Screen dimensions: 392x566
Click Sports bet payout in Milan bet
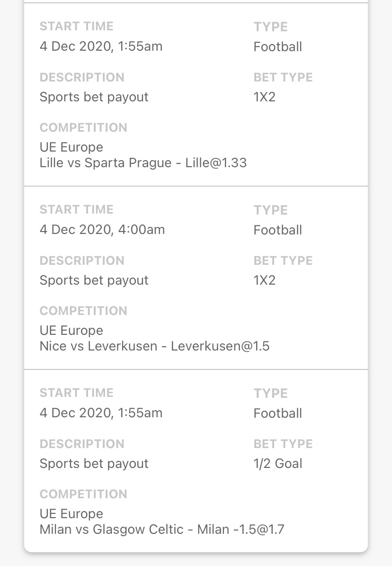tap(94, 464)
